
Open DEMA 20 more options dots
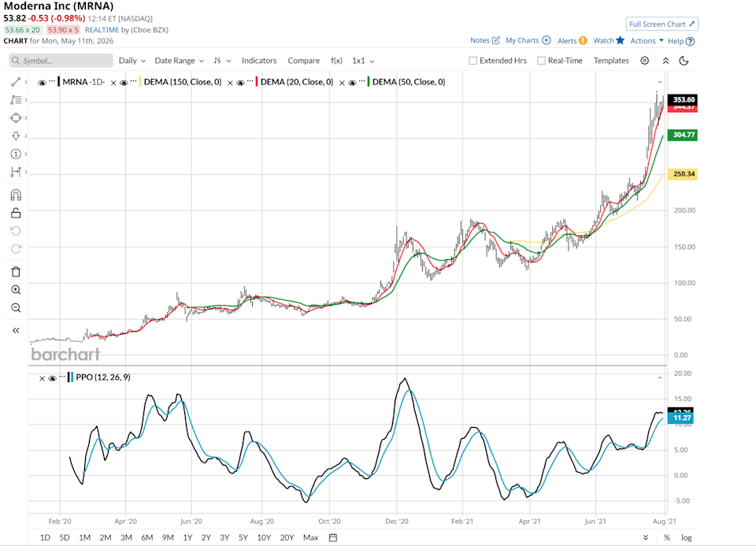(250, 81)
